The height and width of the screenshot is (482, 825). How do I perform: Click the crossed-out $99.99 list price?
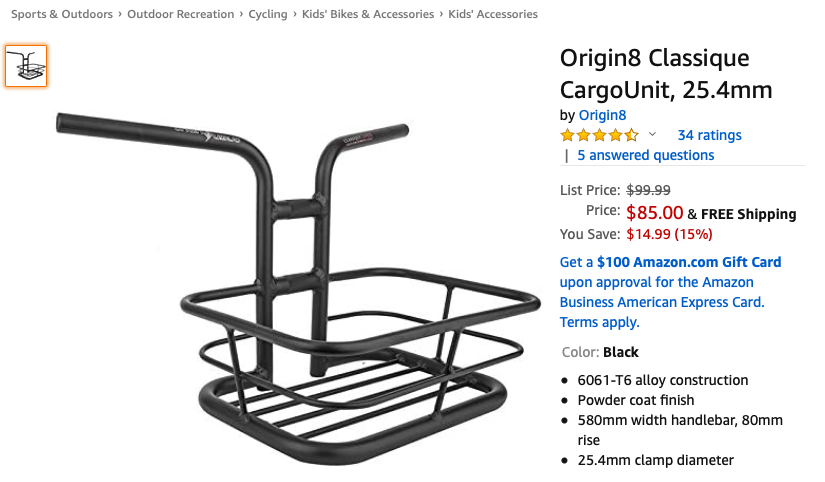[x=648, y=190]
